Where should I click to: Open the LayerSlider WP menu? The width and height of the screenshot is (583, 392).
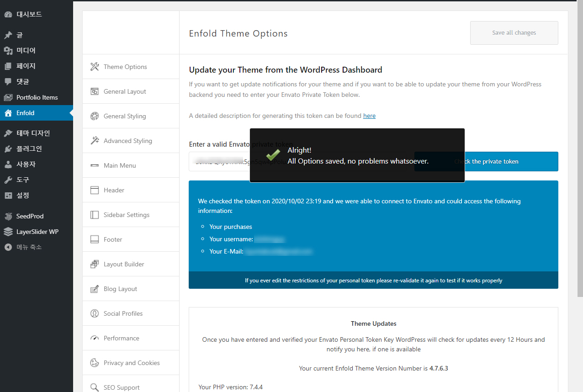point(37,232)
